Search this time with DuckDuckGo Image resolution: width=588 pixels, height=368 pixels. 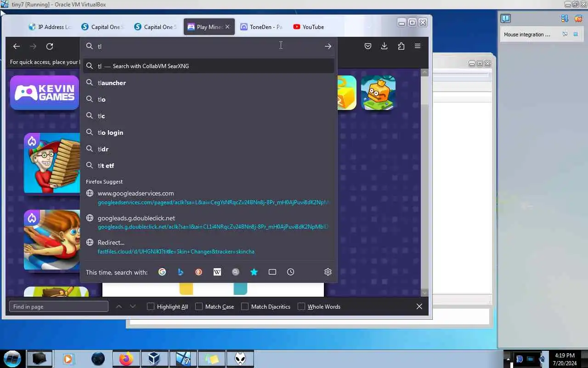[199, 272]
